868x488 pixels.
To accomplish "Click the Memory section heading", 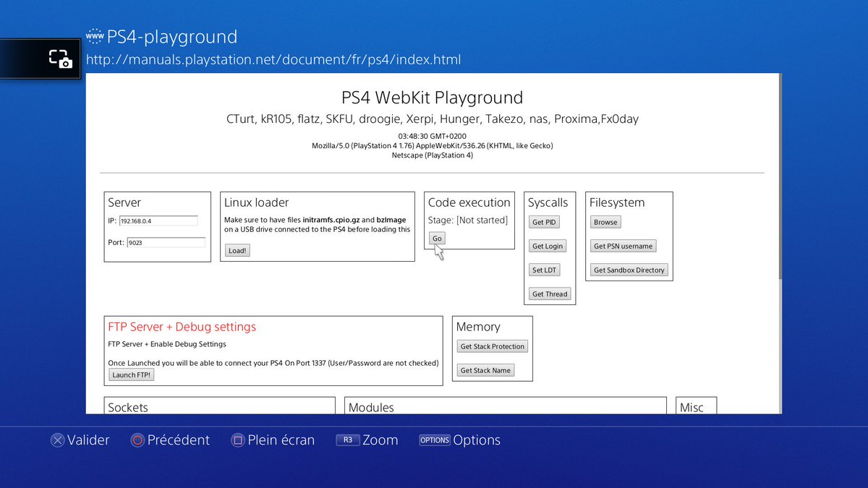I will (x=478, y=327).
